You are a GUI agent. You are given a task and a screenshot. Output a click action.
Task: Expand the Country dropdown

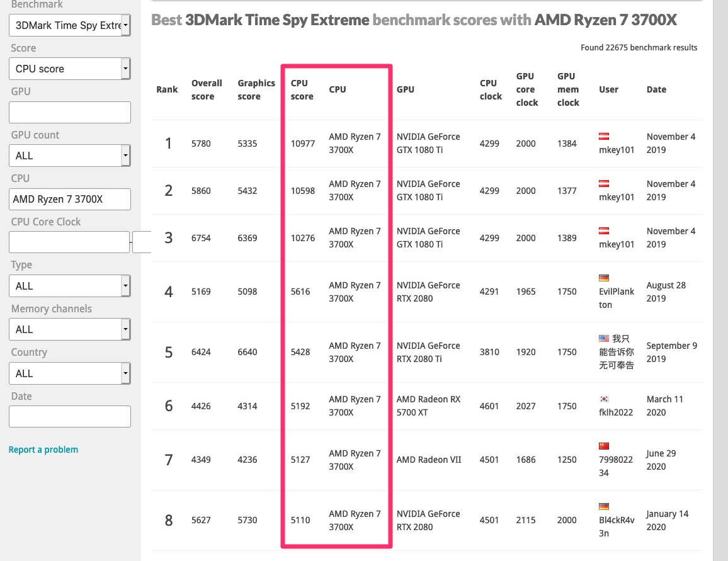click(x=70, y=373)
